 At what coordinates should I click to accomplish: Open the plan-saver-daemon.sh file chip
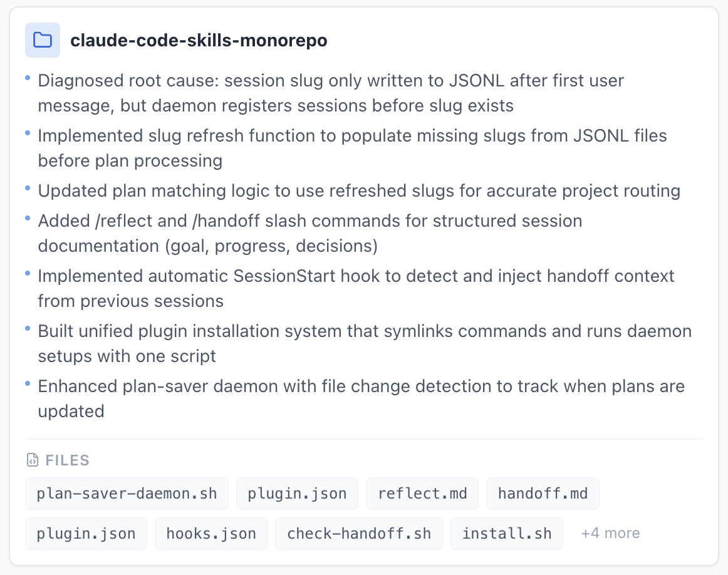coord(127,494)
